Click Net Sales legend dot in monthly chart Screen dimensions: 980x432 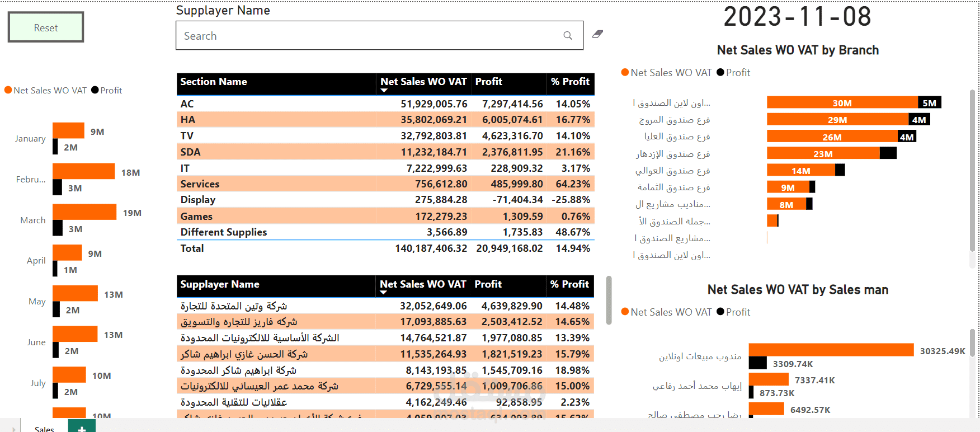8,90
